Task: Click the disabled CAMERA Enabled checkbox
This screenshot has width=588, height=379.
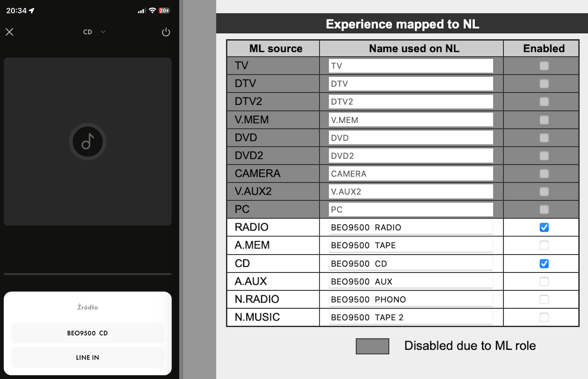Action: point(544,173)
